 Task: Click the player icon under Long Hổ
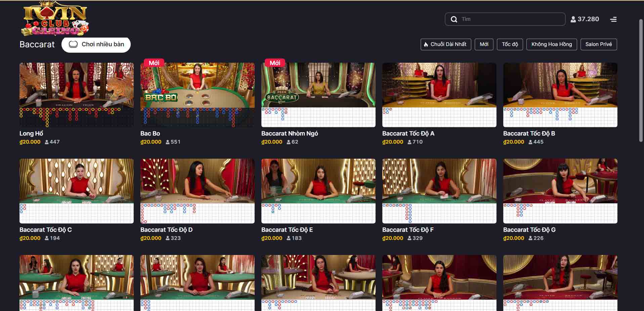coord(47,142)
